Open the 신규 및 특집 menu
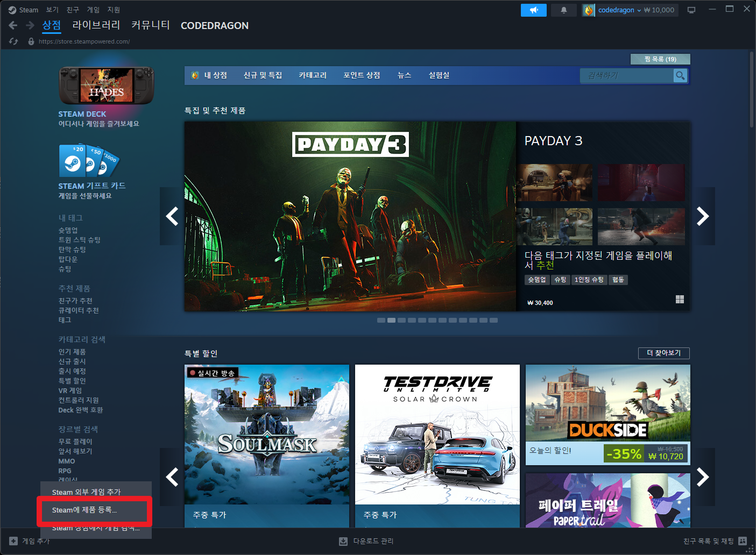This screenshot has height=555, width=756. pyautogui.click(x=263, y=75)
